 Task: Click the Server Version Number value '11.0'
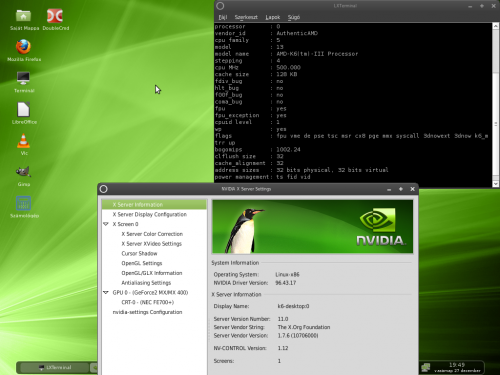pyautogui.click(x=283, y=319)
